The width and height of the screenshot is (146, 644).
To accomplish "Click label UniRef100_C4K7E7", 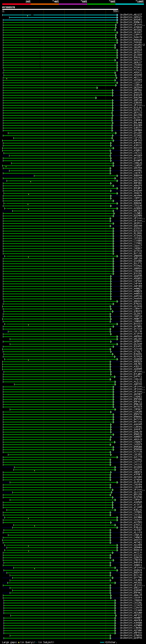I will click(131, 173).
